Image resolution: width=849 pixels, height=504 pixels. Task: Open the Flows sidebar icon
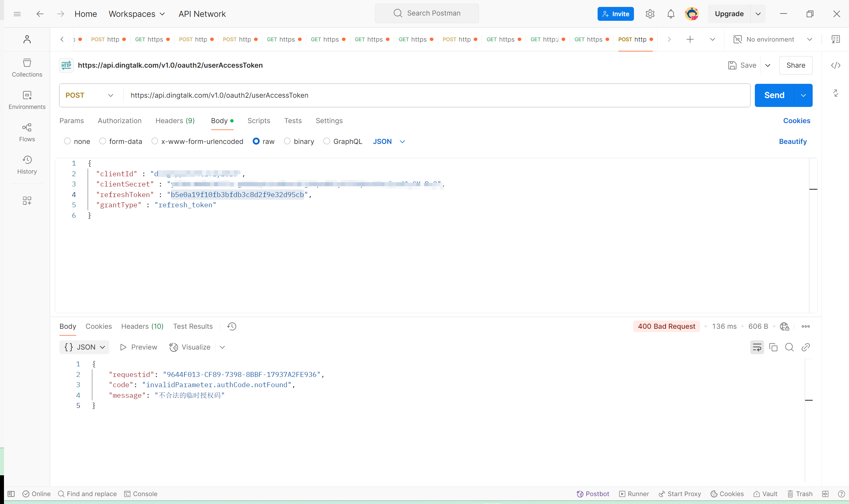pos(27,132)
